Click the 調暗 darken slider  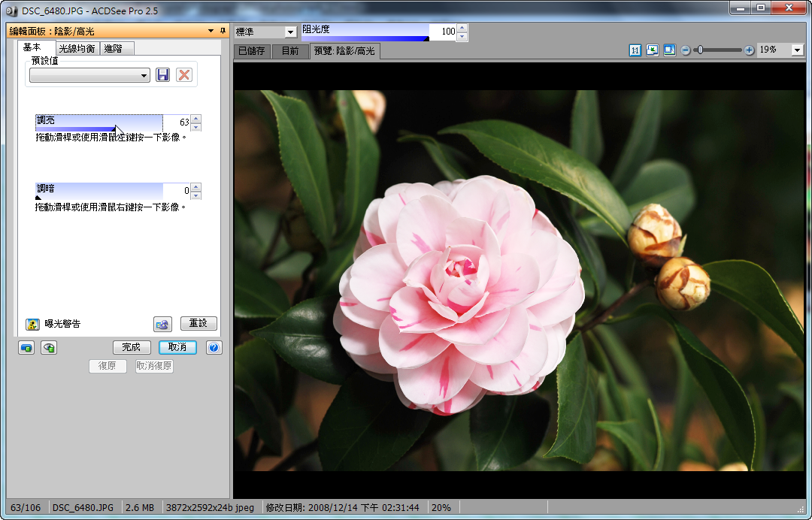[99, 191]
